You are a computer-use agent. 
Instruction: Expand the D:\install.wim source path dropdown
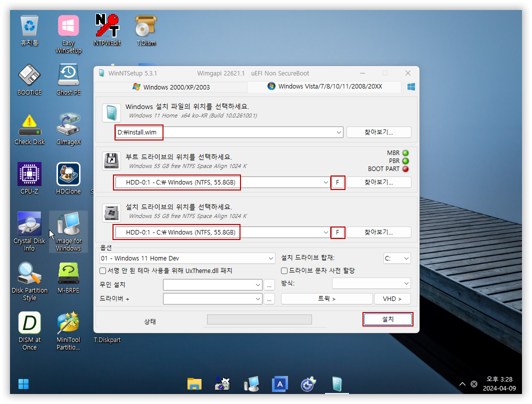tap(338, 132)
